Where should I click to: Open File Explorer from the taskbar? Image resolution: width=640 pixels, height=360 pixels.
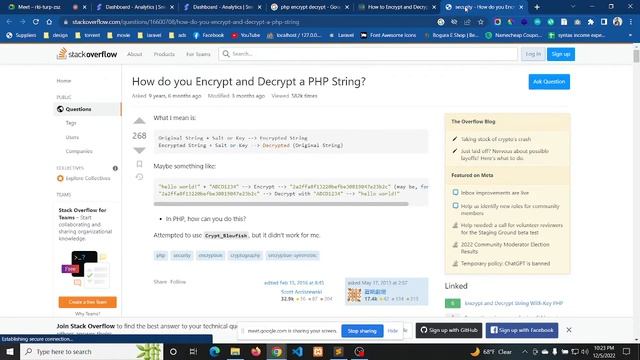tap(235, 351)
